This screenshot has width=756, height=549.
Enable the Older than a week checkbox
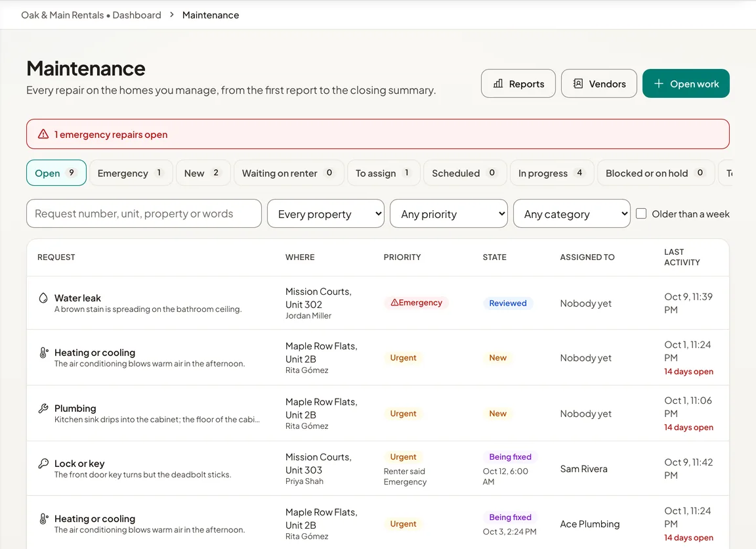click(641, 213)
